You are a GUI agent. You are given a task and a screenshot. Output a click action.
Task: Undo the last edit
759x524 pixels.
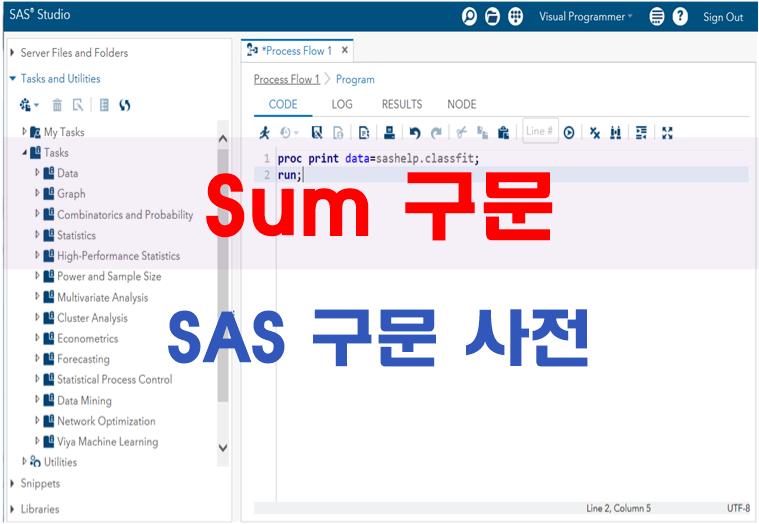point(415,132)
